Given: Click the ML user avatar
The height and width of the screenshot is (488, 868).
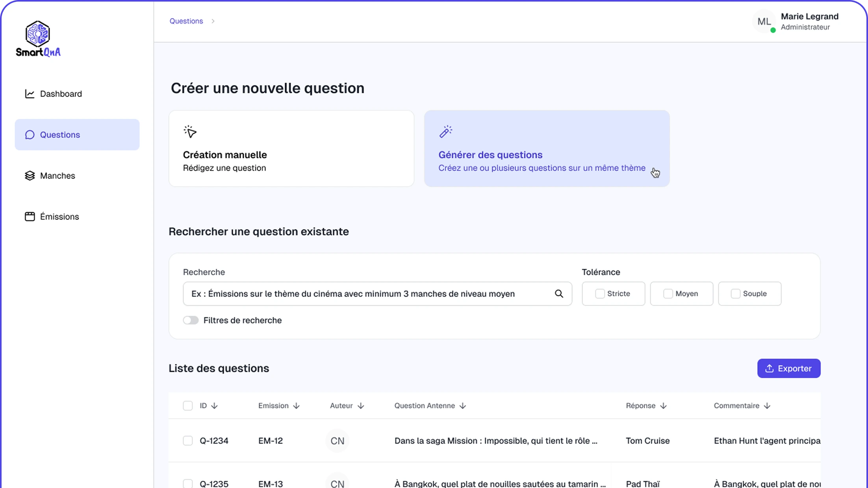Looking at the screenshot, I should pyautogui.click(x=764, y=22).
